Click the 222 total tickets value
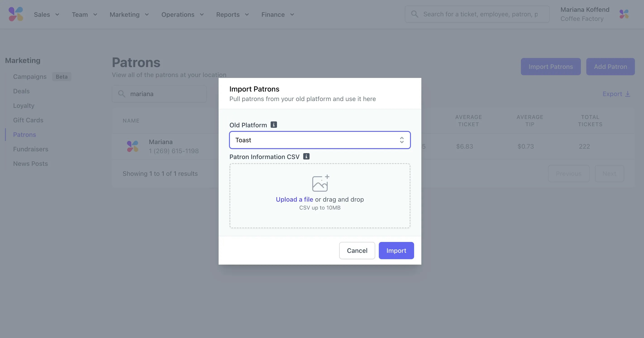644x338 pixels. (584, 147)
